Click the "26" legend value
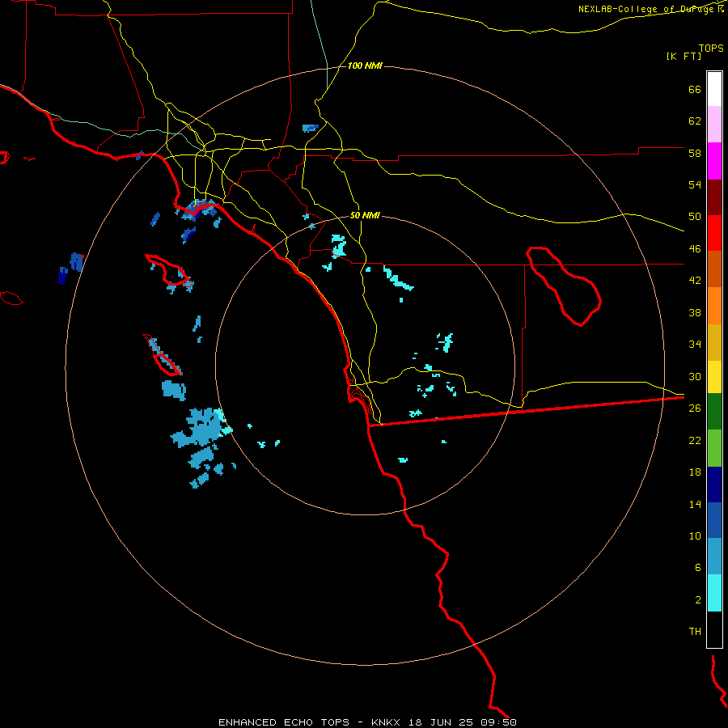The image size is (728, 728). coord(695,408)
